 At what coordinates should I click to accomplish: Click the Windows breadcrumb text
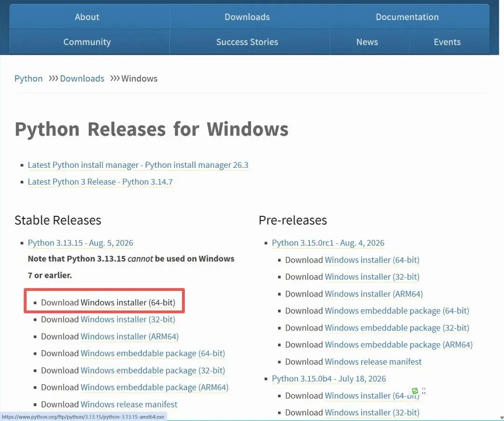(x=140, y=79)
